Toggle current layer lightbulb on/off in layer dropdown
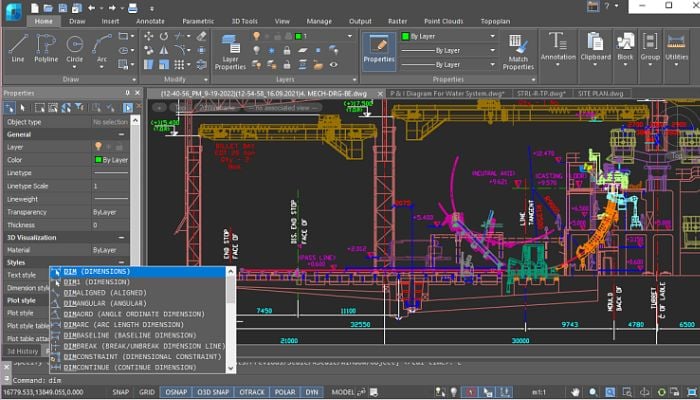This screenshot has height=400, width=700. (257, 36)
